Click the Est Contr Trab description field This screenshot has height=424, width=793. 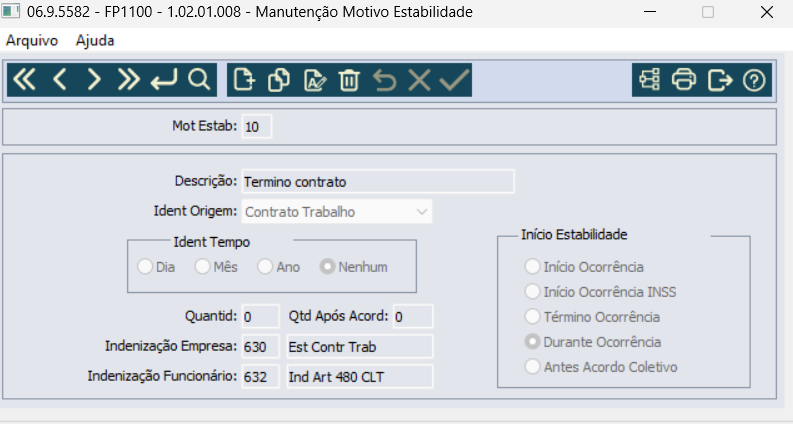coord(360,347)
